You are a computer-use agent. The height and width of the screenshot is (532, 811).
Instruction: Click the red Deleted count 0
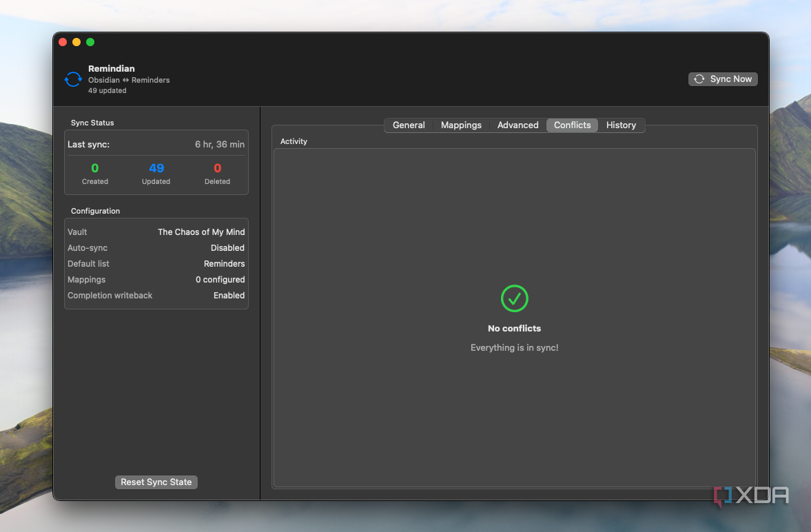tap(217, 168)
